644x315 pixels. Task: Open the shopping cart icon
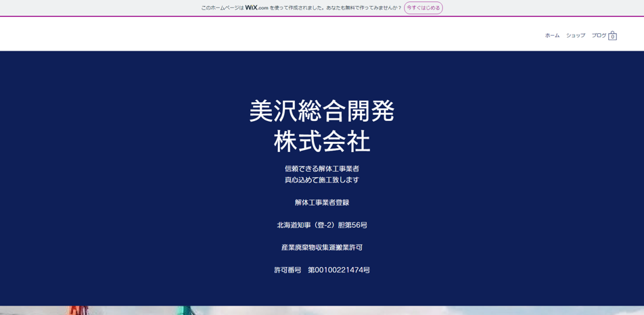(612, 34)
